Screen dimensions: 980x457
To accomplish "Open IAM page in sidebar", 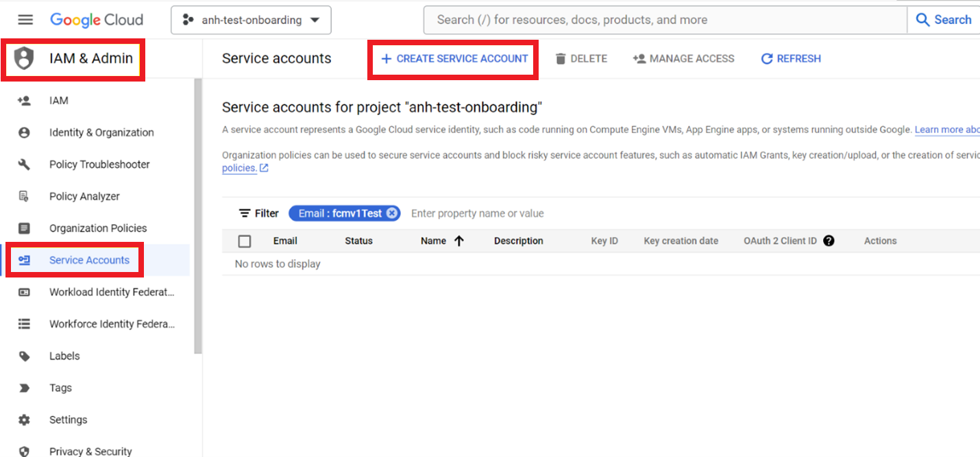I will (x=59, y=101).
